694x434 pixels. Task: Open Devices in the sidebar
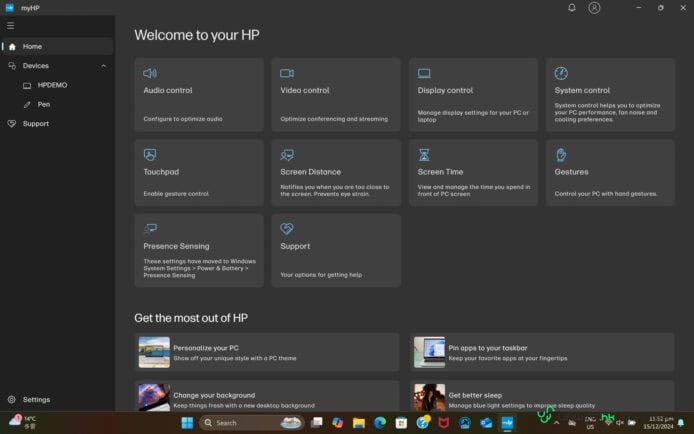tap(57, 66)
